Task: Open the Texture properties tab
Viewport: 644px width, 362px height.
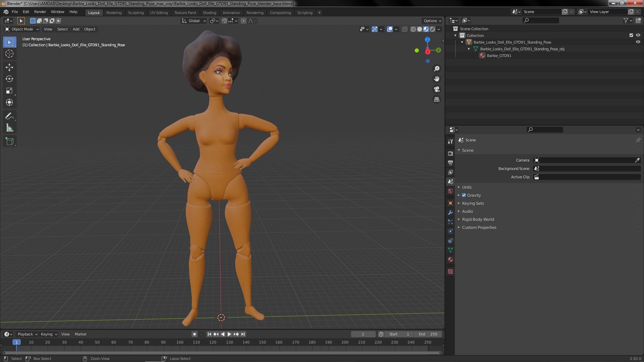Action: 450,271
